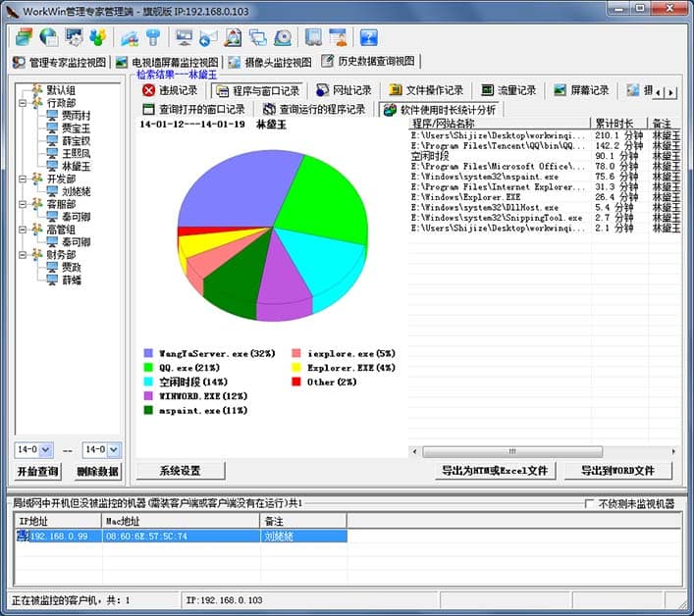
Task: Switch to 历史数据查询视图
Action: pos(368,62)
